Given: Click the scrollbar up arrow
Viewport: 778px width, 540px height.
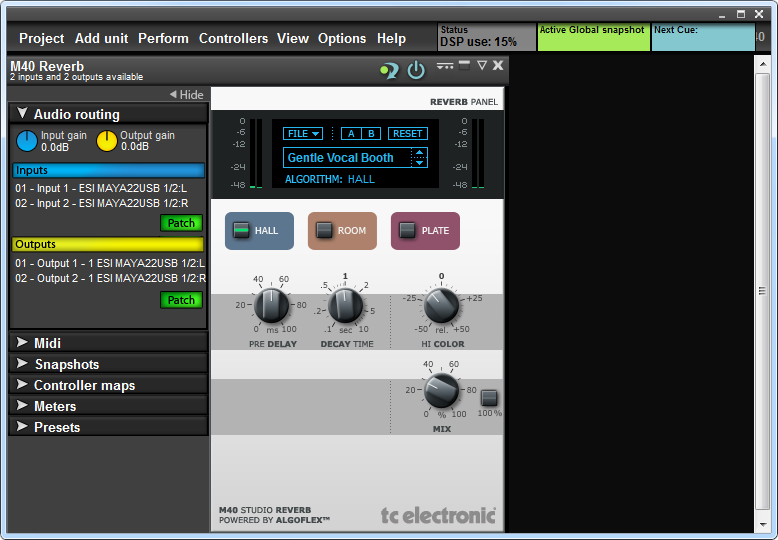Looking at the screenshot, I should 762,64.
